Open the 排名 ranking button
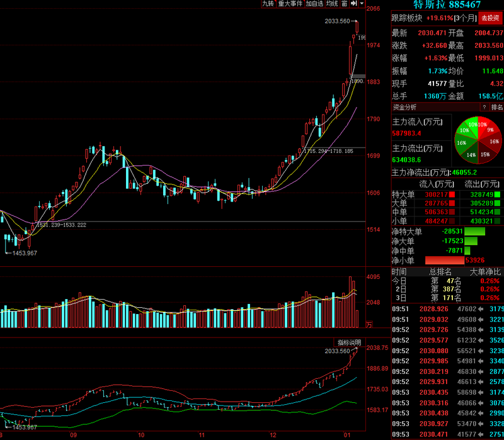Screen dimensions: 504x440 click(x=496, y=107)
